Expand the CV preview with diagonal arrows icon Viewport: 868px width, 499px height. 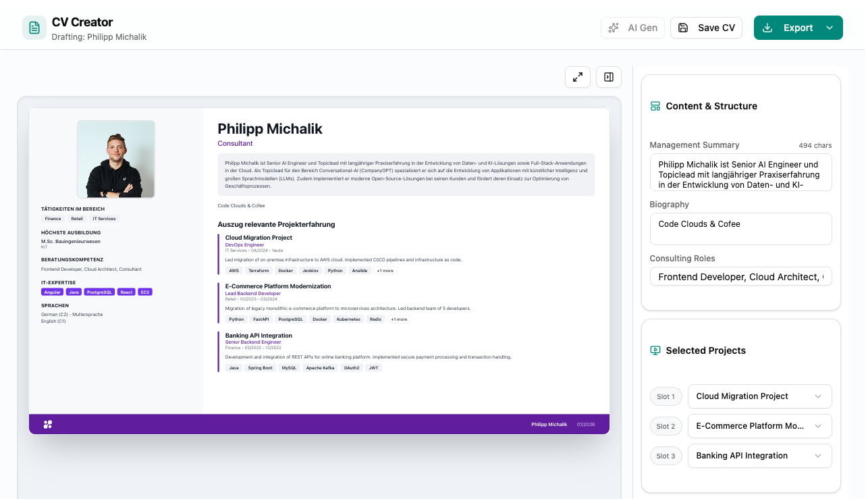(x=578, y=77)
